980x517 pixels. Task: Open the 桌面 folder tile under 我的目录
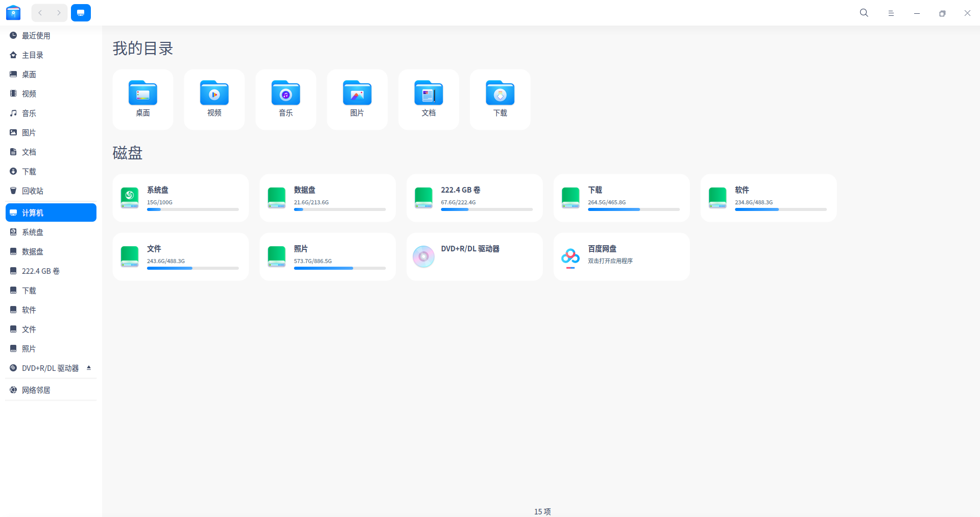coord(143,99)
